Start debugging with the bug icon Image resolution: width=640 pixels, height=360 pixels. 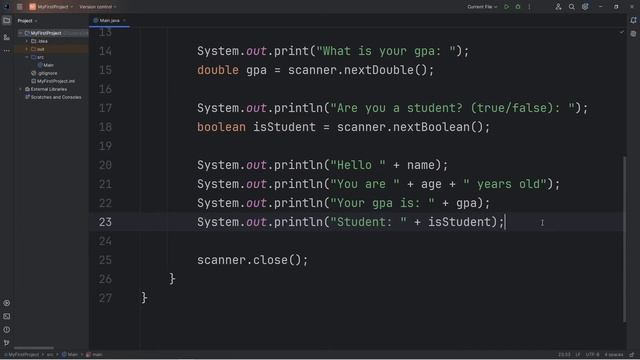click(518, 7)
